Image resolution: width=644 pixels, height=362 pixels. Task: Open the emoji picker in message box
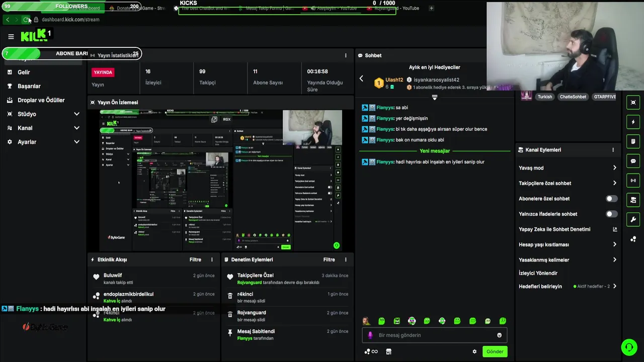499,335
